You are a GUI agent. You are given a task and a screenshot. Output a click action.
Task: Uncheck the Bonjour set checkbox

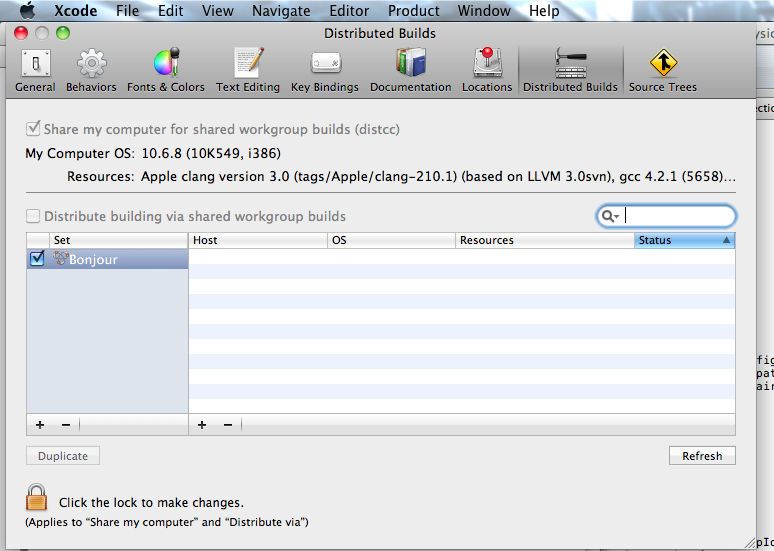37,258
